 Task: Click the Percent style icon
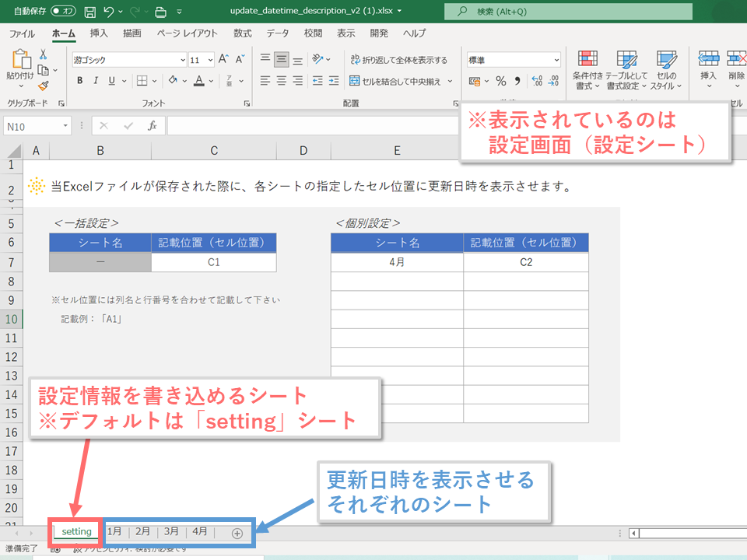coord(500,81)
